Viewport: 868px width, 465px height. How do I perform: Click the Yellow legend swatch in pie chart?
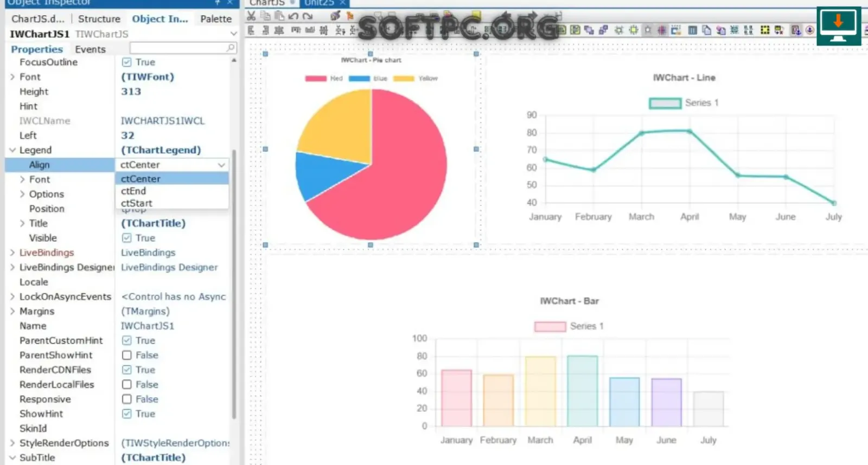[404, 79]
